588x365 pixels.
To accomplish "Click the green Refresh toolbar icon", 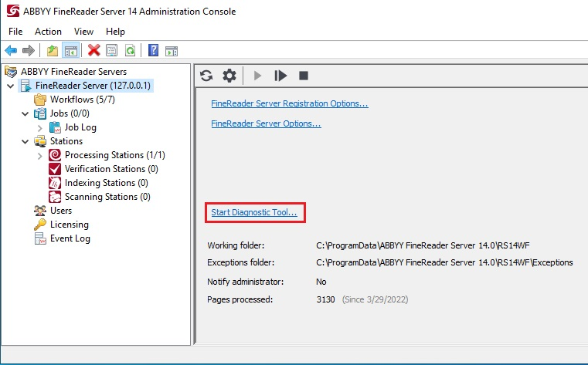I will point(130,50).
